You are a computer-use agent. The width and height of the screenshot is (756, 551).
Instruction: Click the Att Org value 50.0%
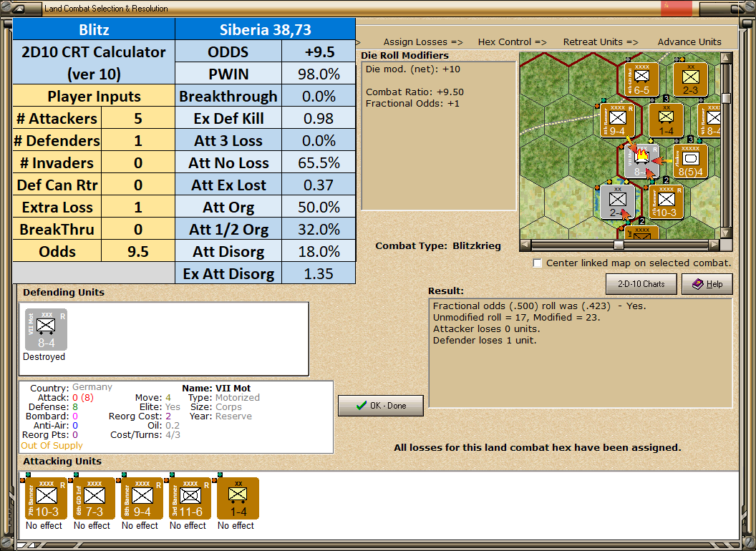[x=319, y=208]
